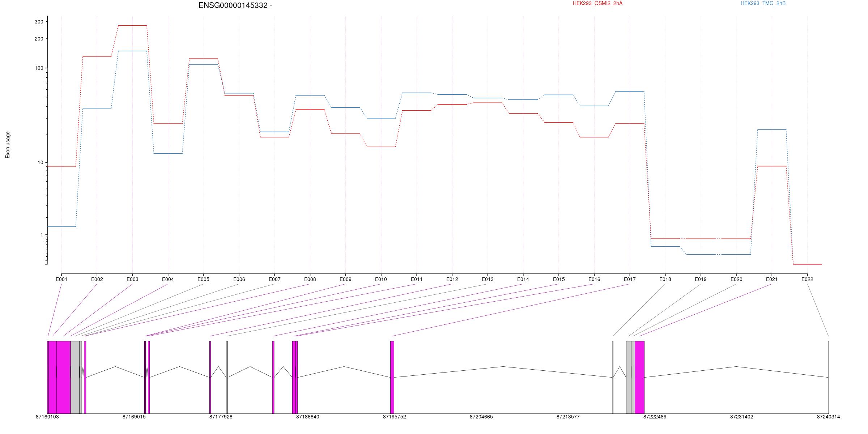Click genomic coordinate 87222489

point(655,417)
